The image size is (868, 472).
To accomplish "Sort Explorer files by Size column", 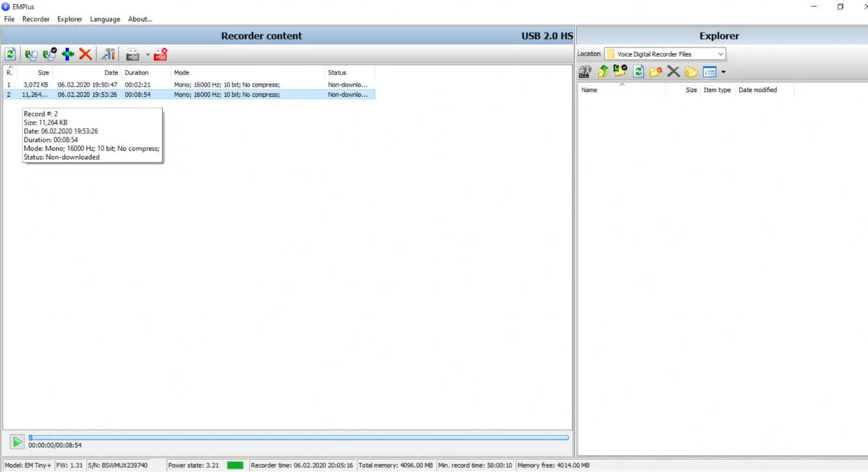I will [683, 90].
